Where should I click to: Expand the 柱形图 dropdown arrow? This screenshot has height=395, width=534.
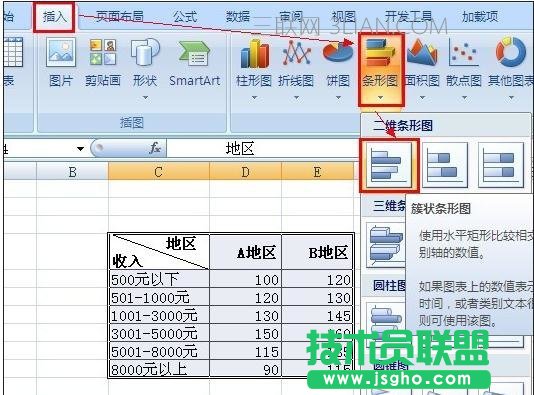[254, 98]
